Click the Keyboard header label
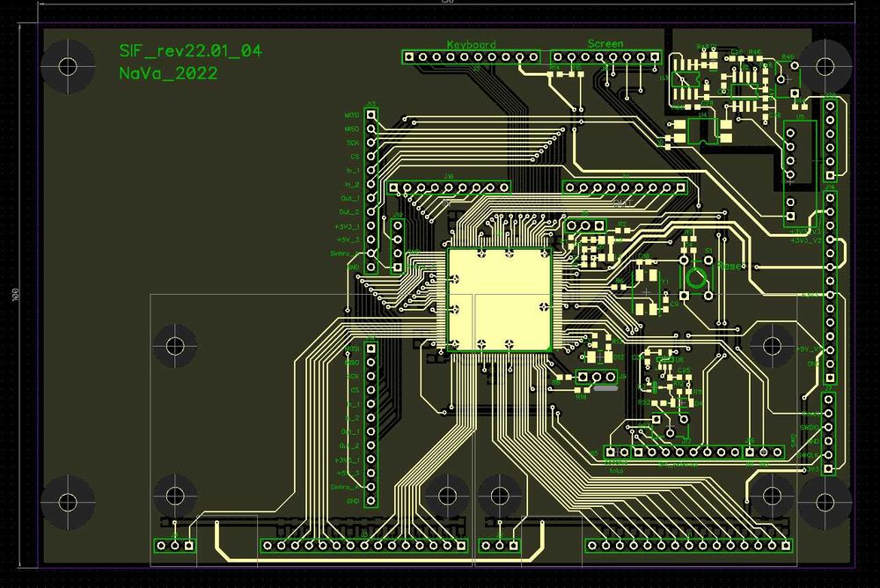 [x=472, y=44]
